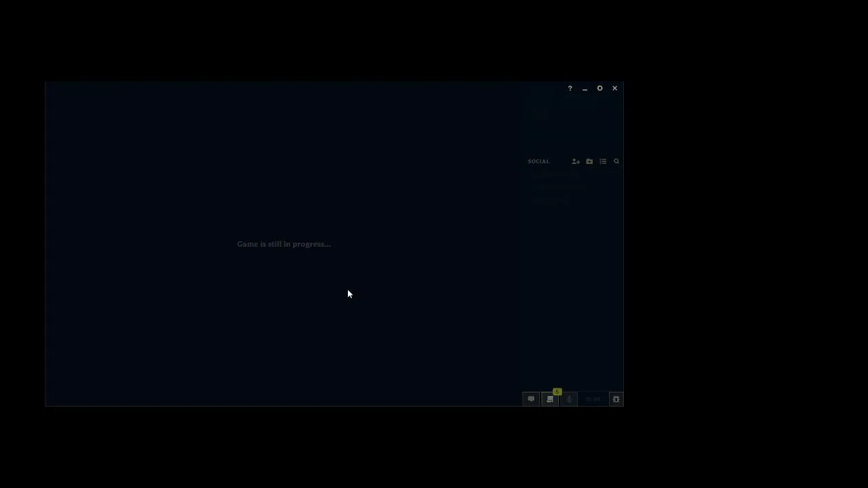Click the add friend icon

[x=576, y=161]
